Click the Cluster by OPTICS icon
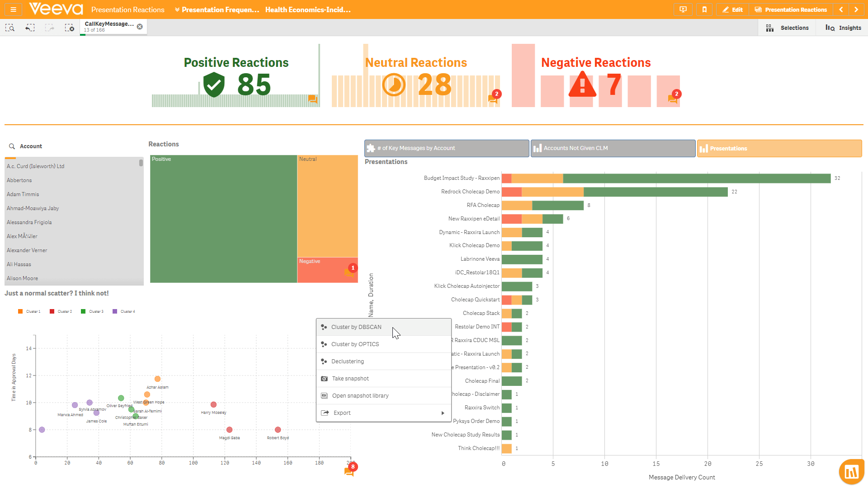Viewport: 868px width, 488px height. (324, 344)
